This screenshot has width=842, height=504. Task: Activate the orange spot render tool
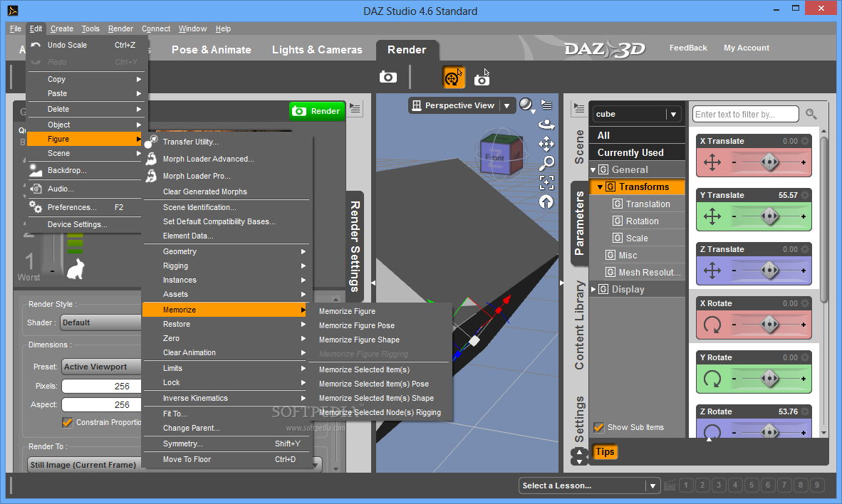click(453, 78)
